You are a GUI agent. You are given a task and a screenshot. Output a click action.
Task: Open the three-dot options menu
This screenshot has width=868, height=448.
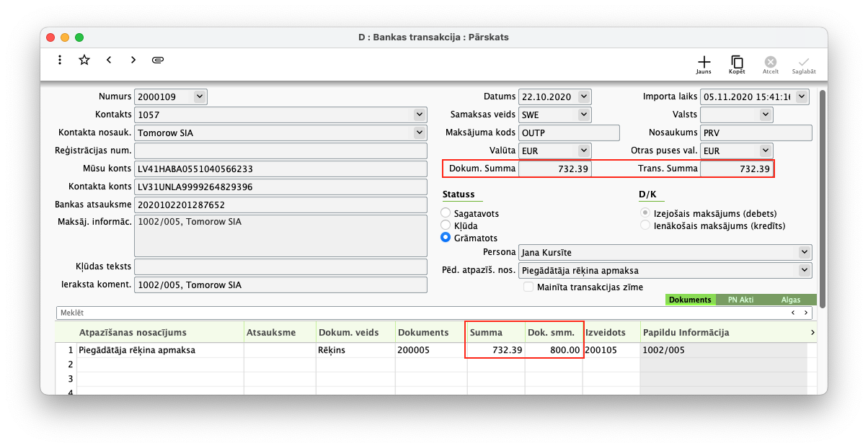pos(60,60)
